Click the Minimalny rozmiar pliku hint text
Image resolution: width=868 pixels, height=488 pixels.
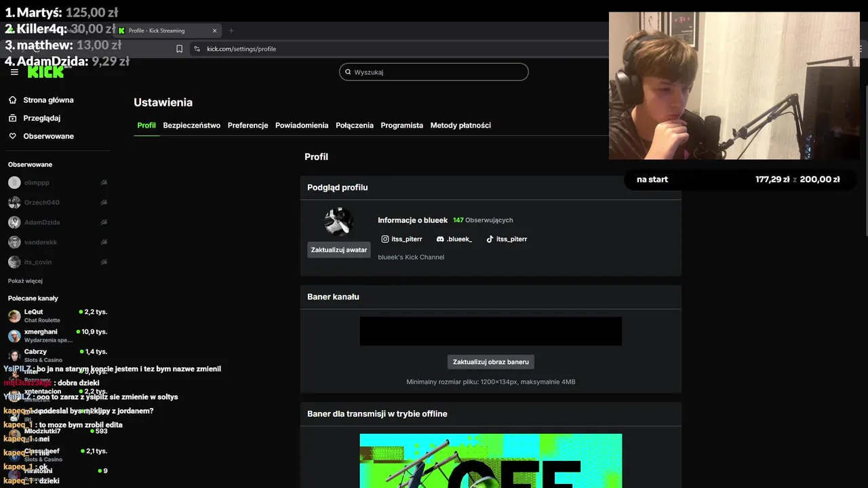tap(491, 382)
